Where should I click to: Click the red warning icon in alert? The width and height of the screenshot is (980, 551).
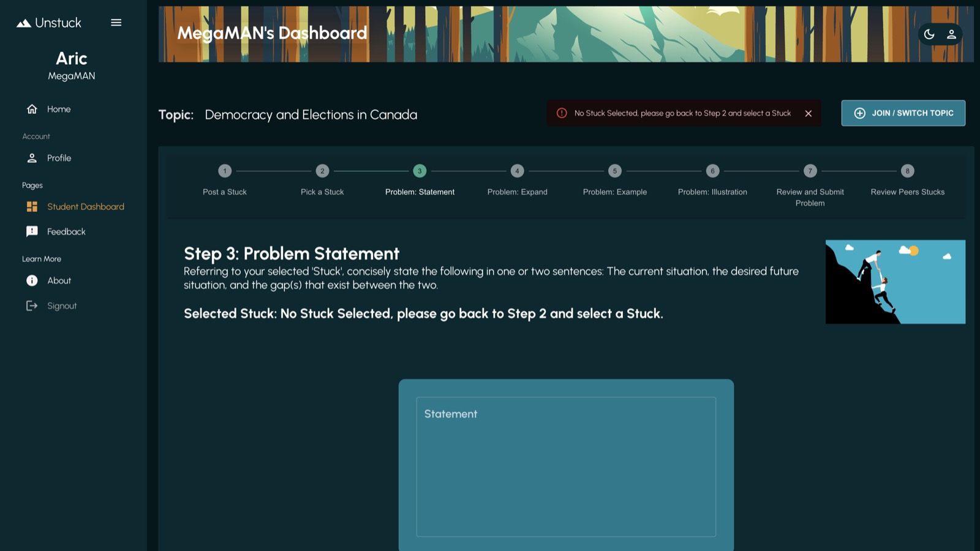point(562,113)
